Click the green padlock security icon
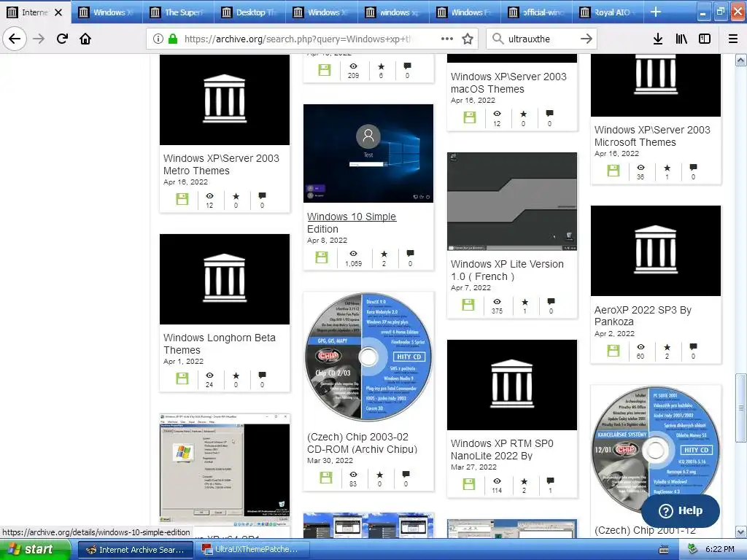Viewport: 747px width, 560px height. pos(173,39)
